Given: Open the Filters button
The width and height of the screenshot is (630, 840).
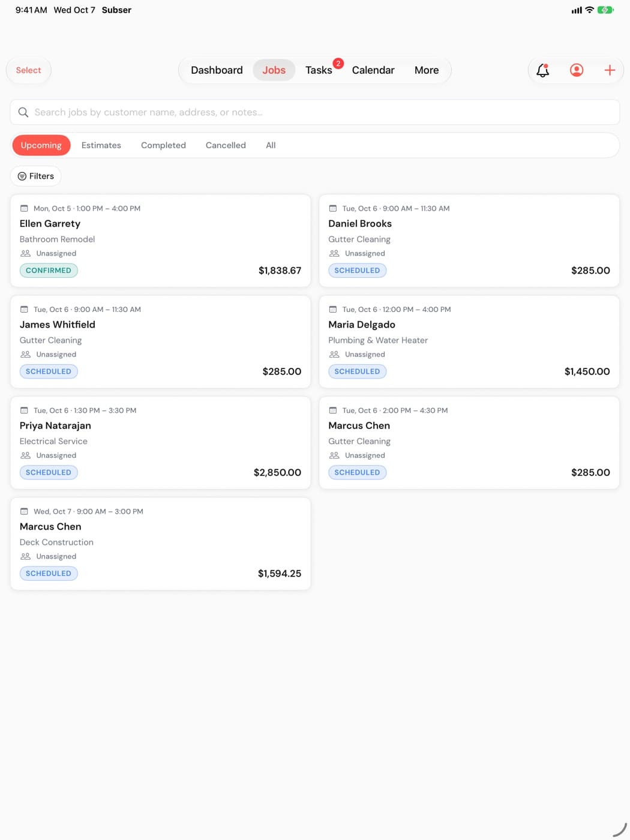Looking at the screenshot, I should click(36, 176).
